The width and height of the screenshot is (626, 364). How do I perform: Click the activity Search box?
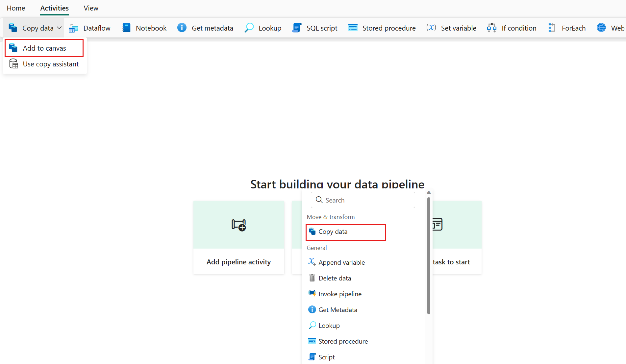363,200
